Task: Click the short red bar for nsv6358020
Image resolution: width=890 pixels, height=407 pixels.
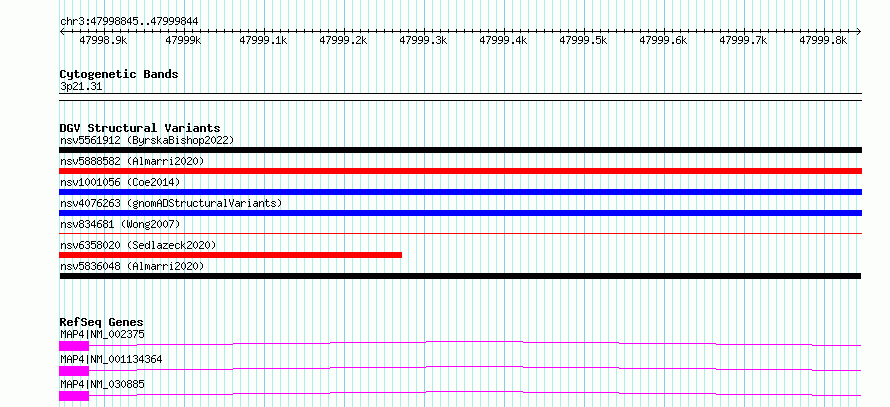Action: point(230,255)
